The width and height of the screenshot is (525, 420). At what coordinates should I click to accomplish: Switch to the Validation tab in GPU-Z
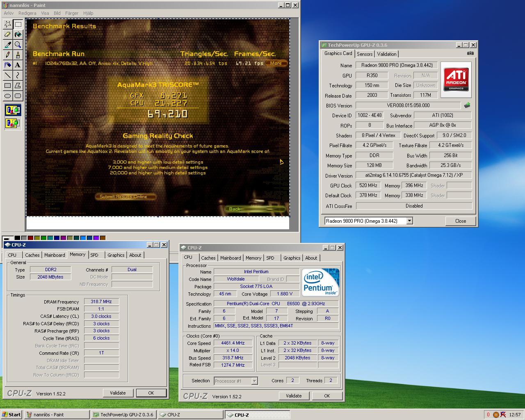point(387,54)
